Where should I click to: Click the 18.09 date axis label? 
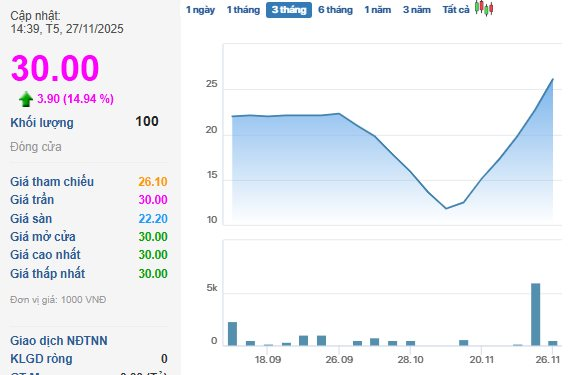pos(268,360)
